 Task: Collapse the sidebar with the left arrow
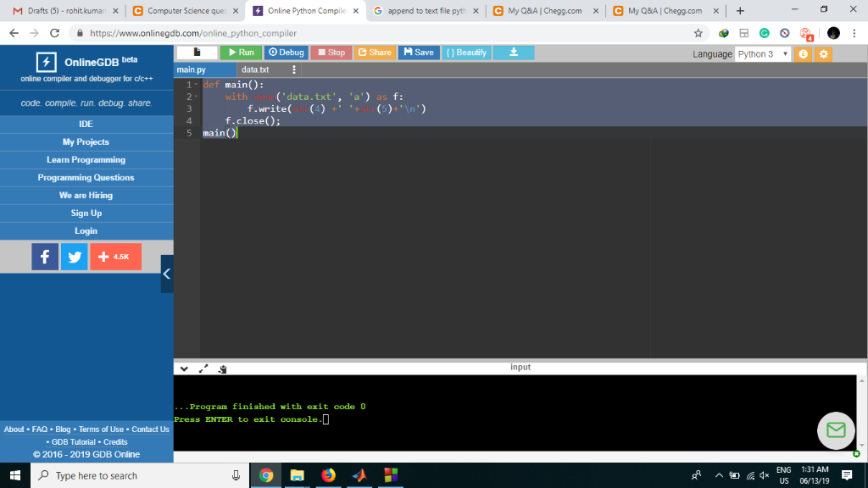coord(167,274)
